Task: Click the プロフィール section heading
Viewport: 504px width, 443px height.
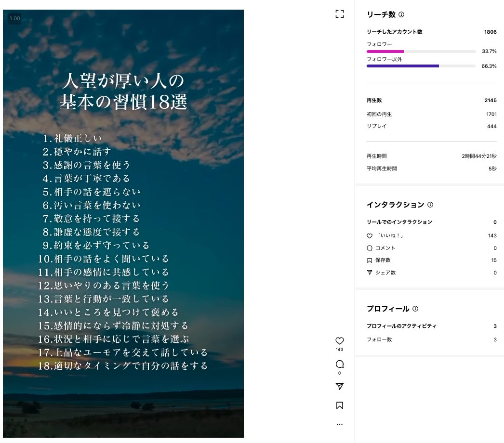Action: [388, 309]
